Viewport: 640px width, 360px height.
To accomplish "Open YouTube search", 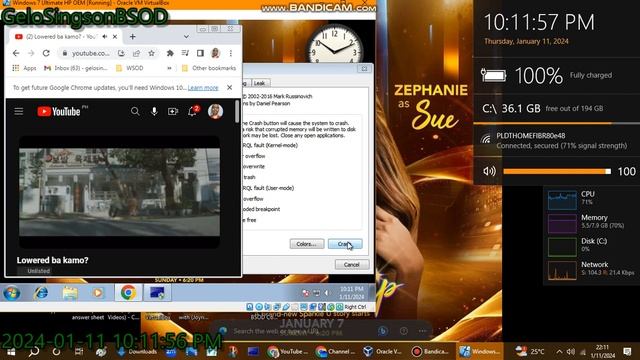I will pos(135,111).
